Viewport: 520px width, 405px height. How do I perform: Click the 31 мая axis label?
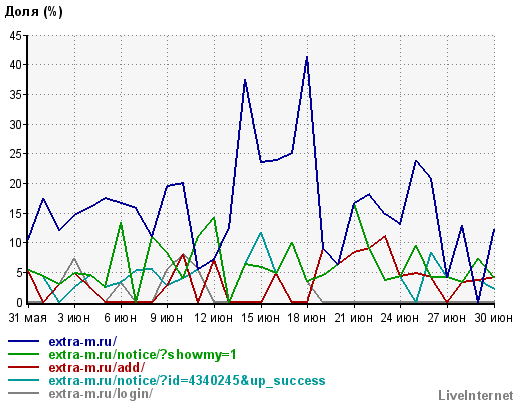click(27, 318)
